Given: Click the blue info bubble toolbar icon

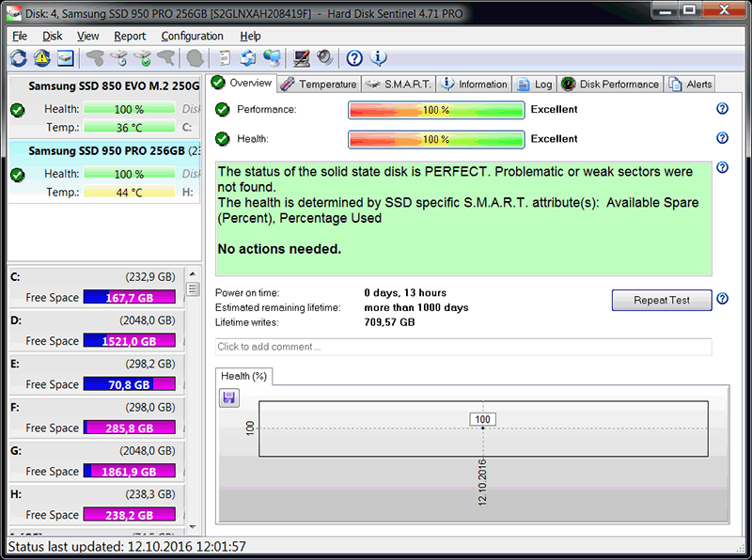Looking at the screenshot, I should click(x=379, y=58).
